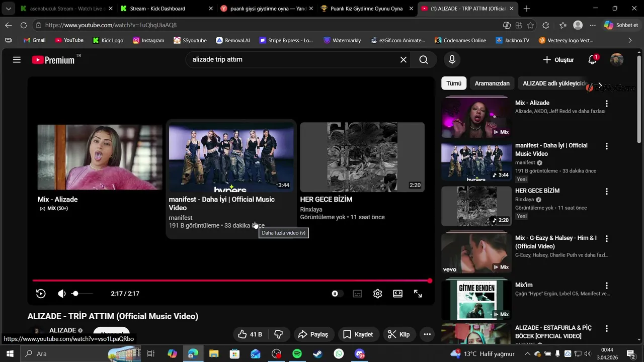Click the red video progress bar

[x=231, y=281]
